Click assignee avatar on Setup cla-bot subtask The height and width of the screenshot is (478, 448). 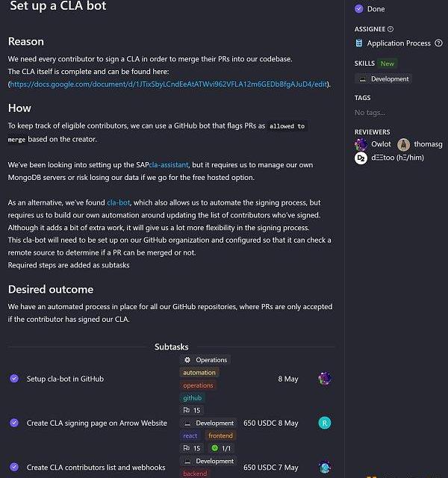pos(325,379)
